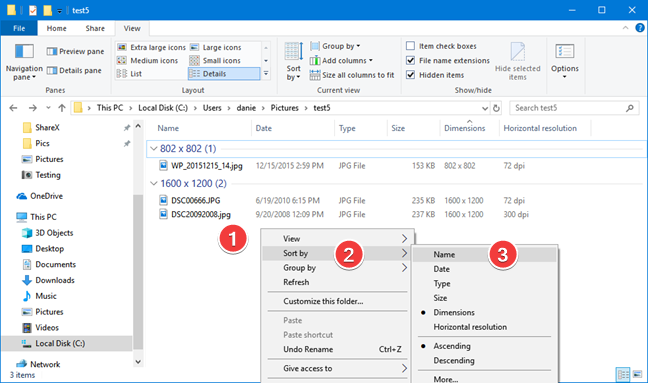Collapse the 1600 x 1200 group

pyautogui.click(x=154, y=183)
